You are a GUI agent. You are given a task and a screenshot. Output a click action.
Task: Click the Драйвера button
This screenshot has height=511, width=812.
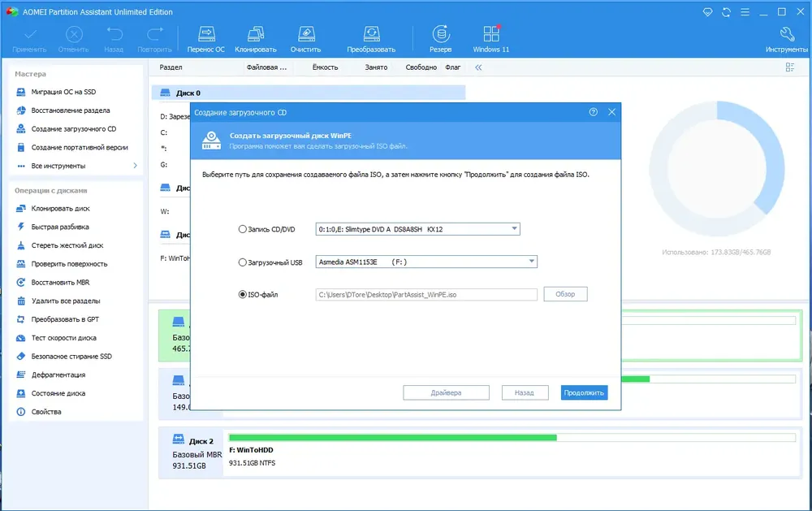click(x=446, y=393)
